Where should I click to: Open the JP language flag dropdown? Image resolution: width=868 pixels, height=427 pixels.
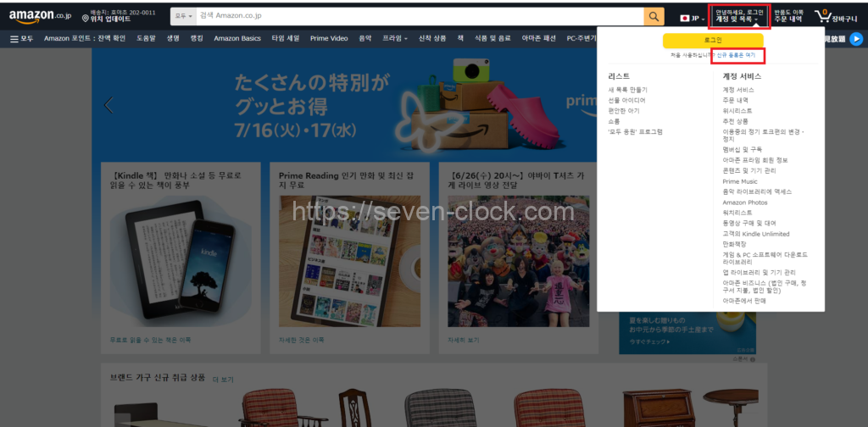pos(693,19)
